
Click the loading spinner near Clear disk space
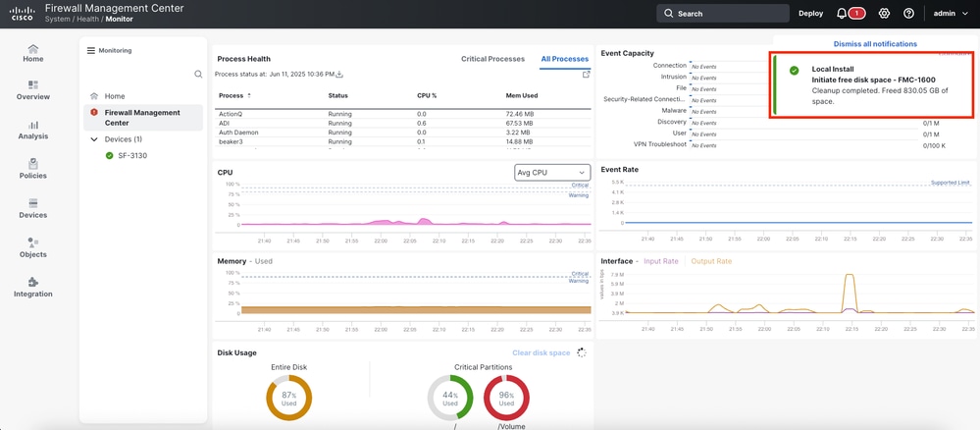582,353
